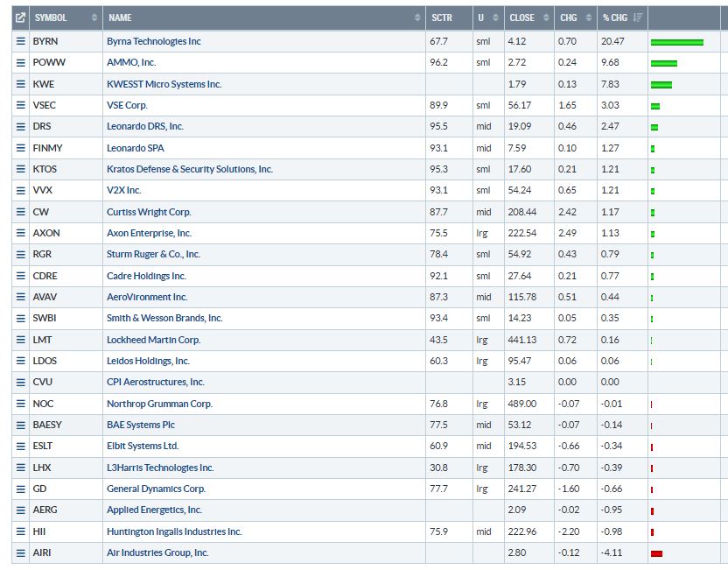Image resolution: width=728 pixels, height=570 pixels.
Task: Open Air Industries Group, Inc. link
Action: (157, 552)
